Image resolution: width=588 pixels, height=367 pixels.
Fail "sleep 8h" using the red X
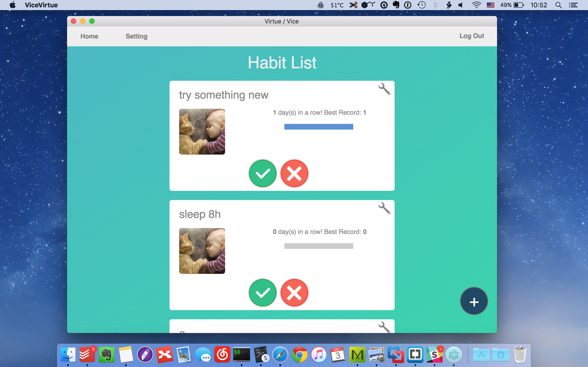coord(294,292)
